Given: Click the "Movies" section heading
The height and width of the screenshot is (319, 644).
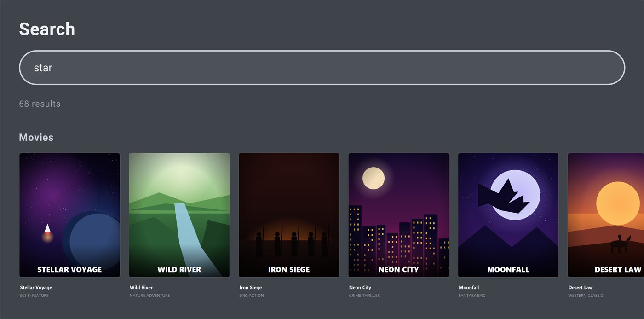Looking at the screenshot, I should click(36, 138).
